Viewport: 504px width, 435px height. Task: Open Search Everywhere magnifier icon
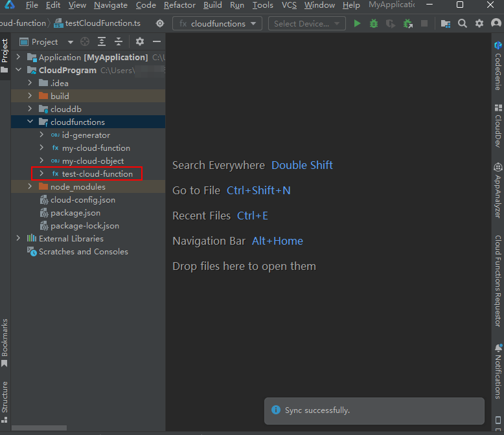(x=463, y=23)
